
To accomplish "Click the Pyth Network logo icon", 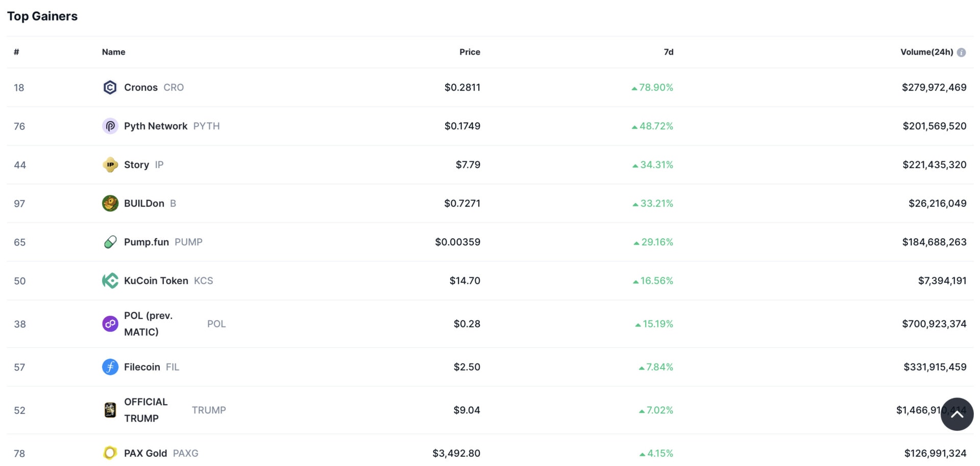I will click(x=110, y=126).
